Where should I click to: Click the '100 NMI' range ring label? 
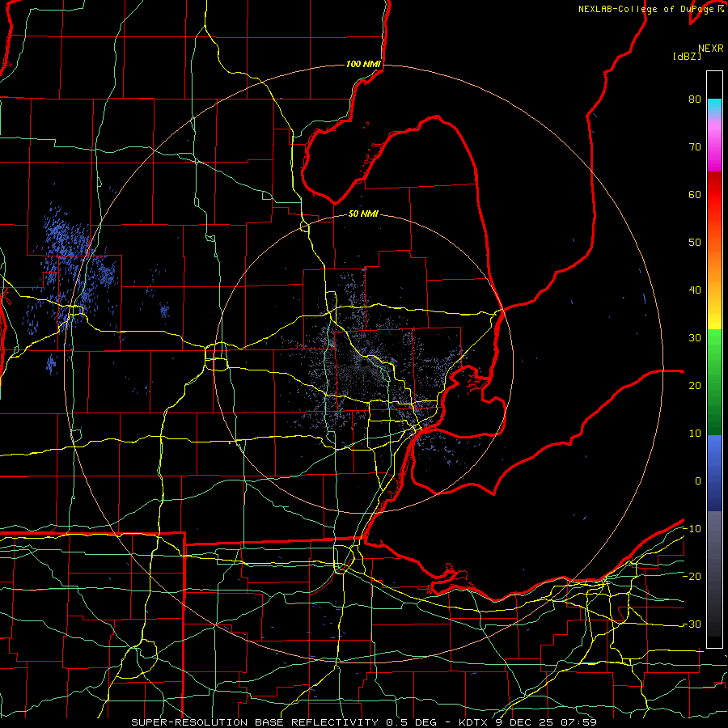tap(363, 64)
